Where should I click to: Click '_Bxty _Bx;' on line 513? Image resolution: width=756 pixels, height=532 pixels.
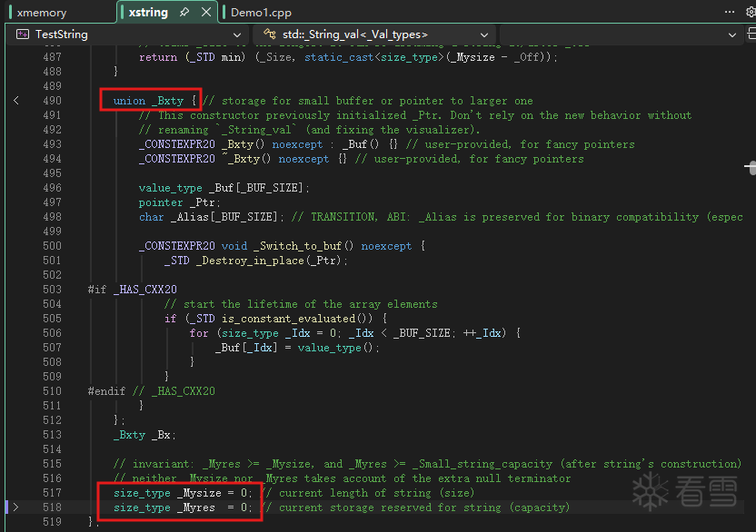(144, 435)
